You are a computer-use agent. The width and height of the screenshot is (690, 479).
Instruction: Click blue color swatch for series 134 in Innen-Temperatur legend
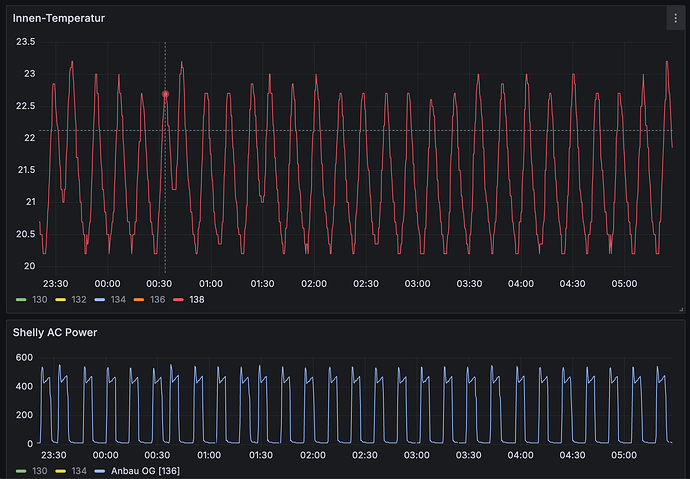97,299
